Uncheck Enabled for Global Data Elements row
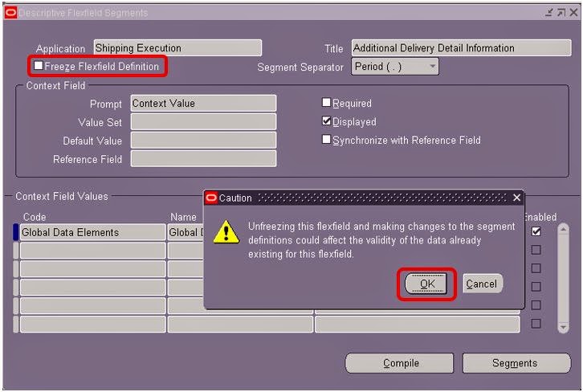The height and width of the screenshot is (392, 583). click(x=536, y=231)
